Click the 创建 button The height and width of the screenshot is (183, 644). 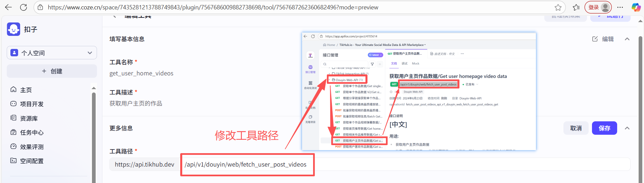pyautogui.click(x=52, y=71)
